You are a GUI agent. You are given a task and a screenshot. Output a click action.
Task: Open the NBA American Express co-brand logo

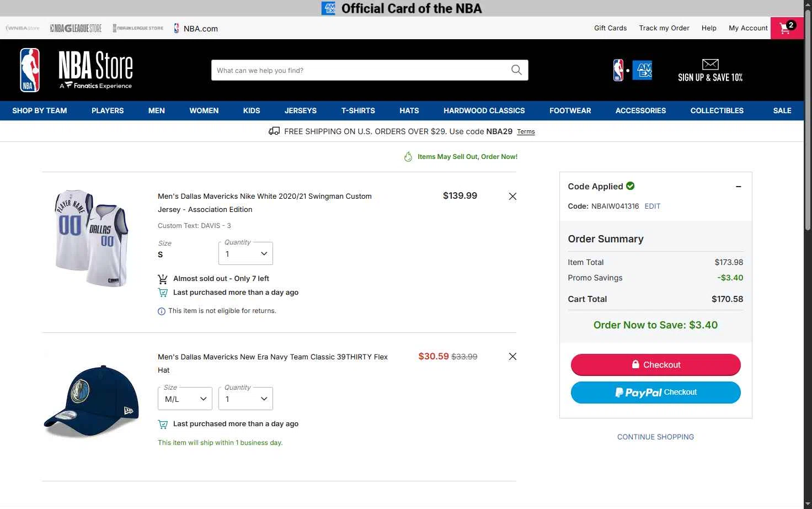pyautogui.click(x=633, y=70)
